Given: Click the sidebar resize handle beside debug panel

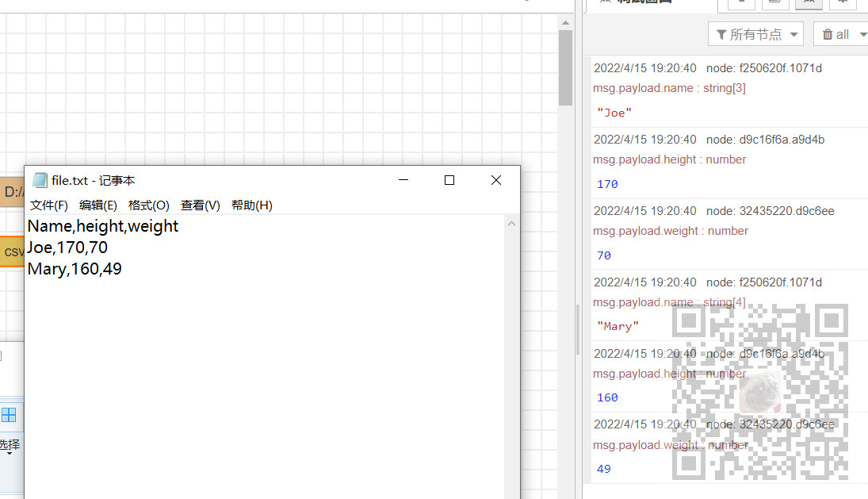Looking at the screenshot, I should click(x=579, y=330).
